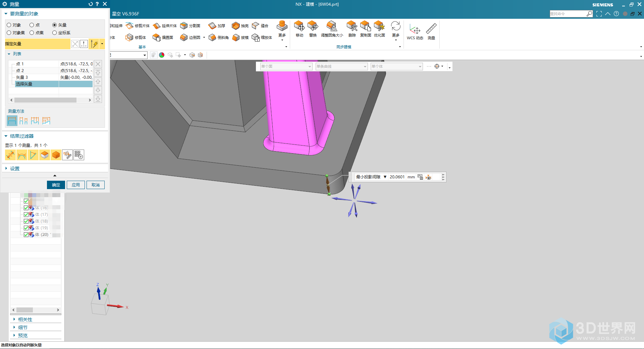Expand the 细节 panel
Screen dimensions: 644x349
coord(14,328)
